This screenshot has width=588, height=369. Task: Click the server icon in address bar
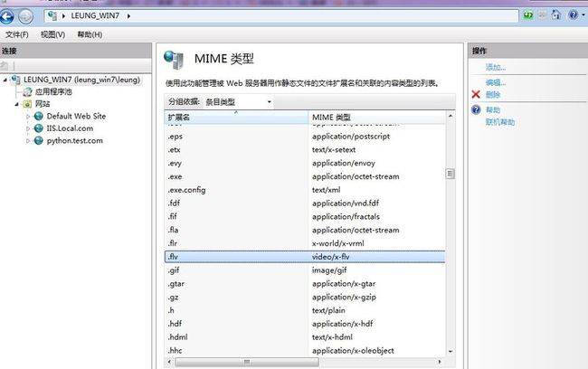[52, 15]
